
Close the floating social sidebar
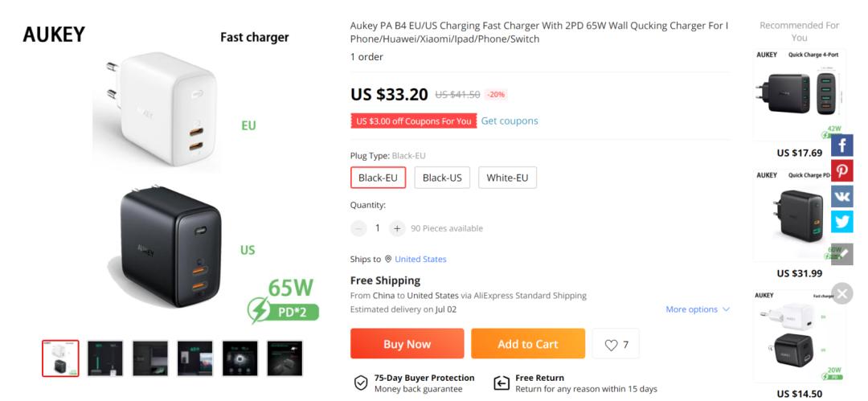point(841,293)
